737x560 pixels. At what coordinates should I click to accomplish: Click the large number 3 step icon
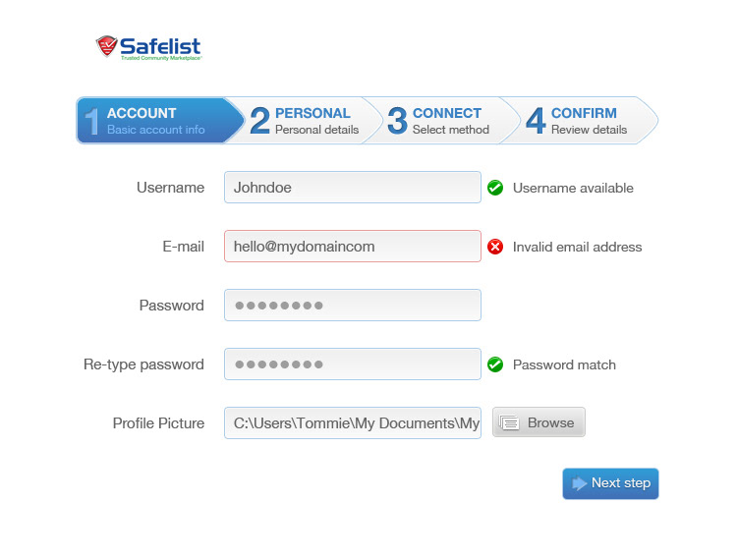tap(397, 120)
